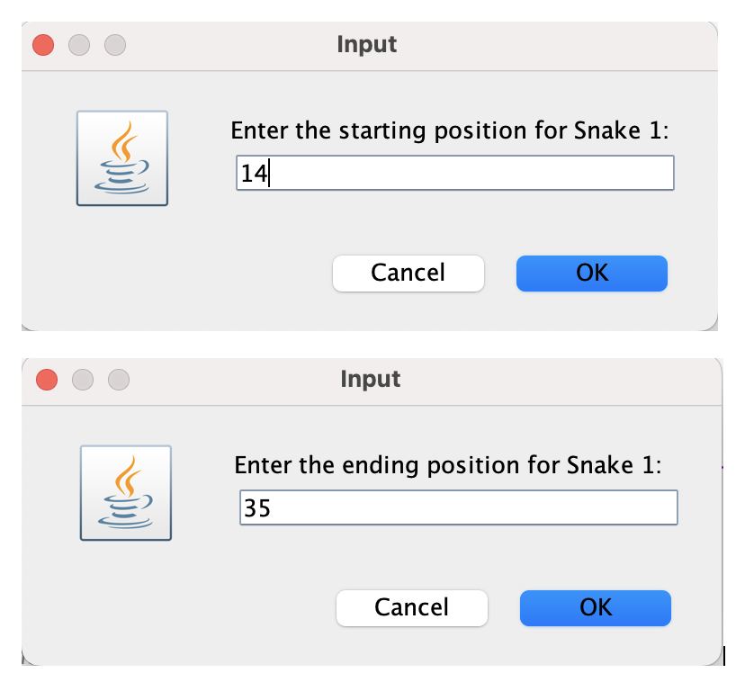Viewport: 745px width, 700px height.
Task: Click the "Input" title of the starting dialog
Action: point(367,43)
